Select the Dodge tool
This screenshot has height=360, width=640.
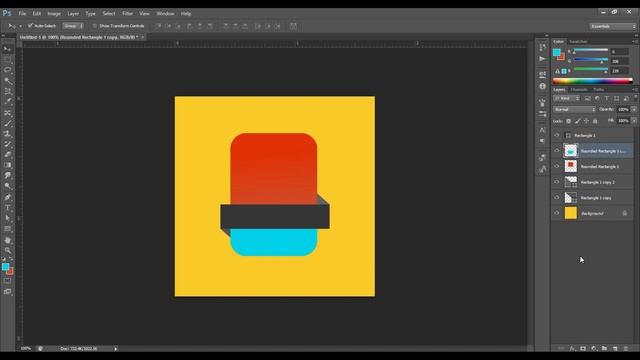pos(7,186)
